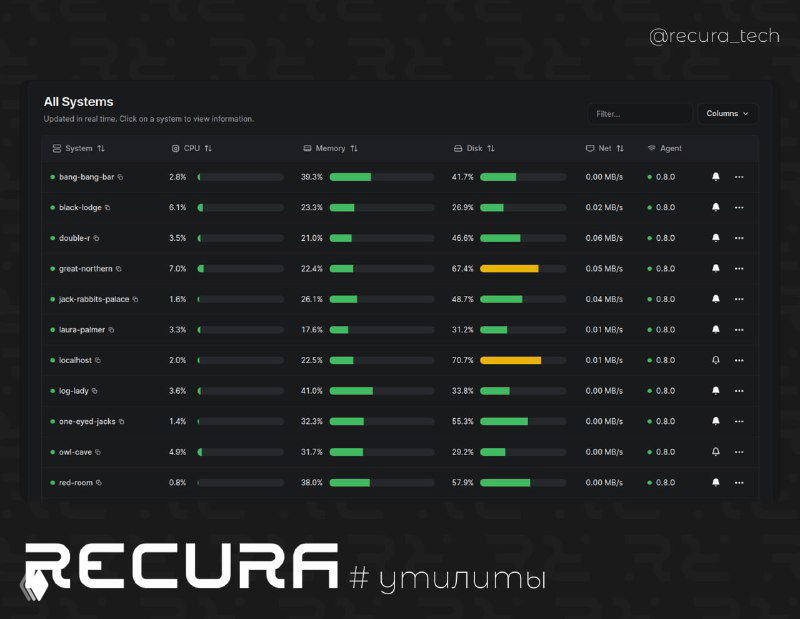The width and height of the screenshot is (800, 619).
Task: Click copy icon next to black-lodge
Action: tap(108, 208)
